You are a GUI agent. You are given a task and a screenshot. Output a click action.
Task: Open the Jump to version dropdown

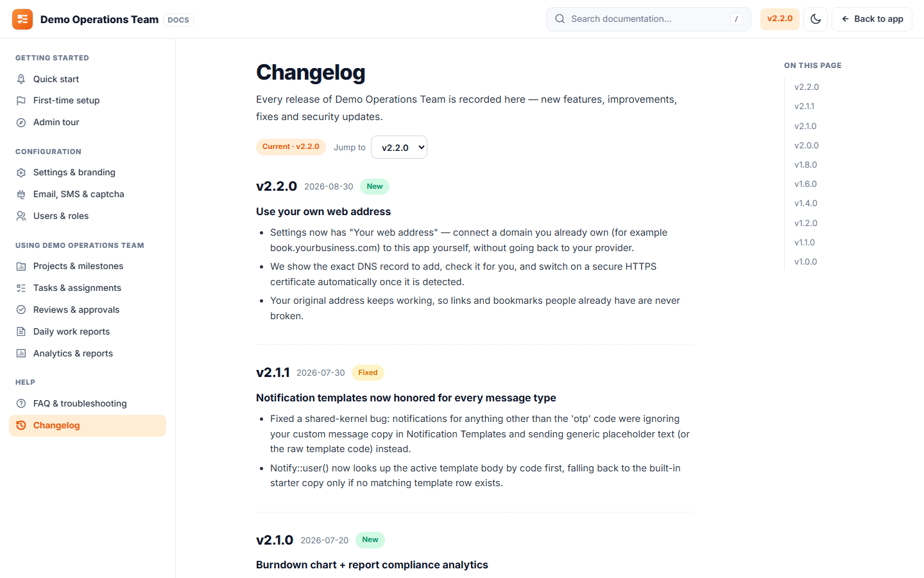[x=399, y=147]
